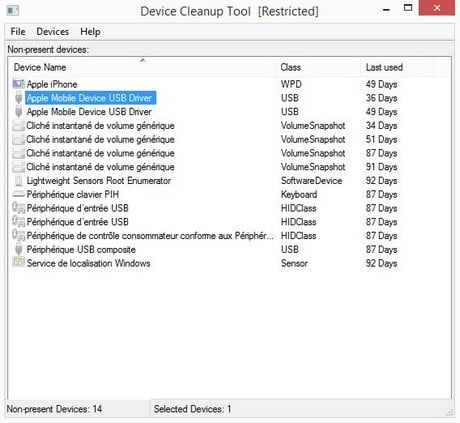The height and width of the screenshot is (423, 460).
Task: Click the window resize grip in status bar
Action: click(x=449, y=412)
